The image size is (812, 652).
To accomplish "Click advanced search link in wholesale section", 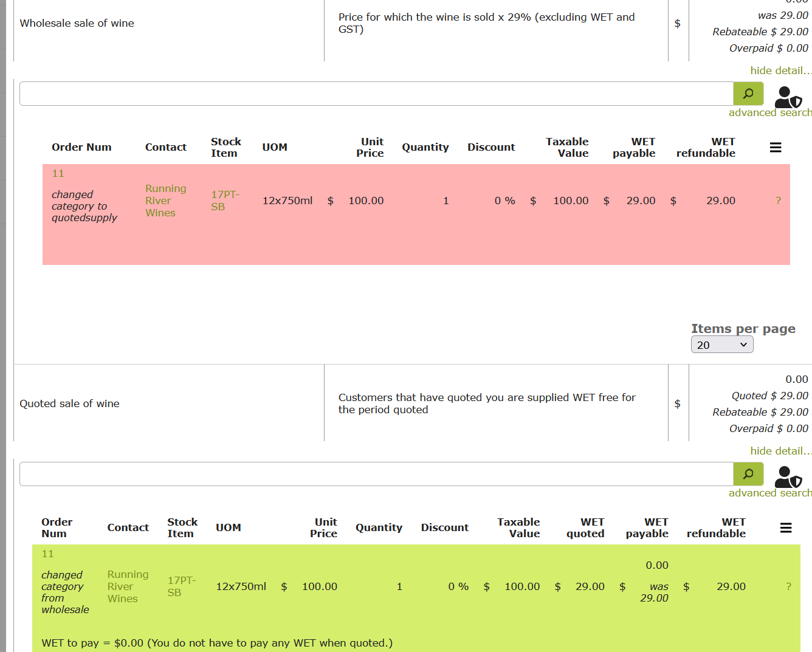I will pyautogui.click(x=770, y=112).
